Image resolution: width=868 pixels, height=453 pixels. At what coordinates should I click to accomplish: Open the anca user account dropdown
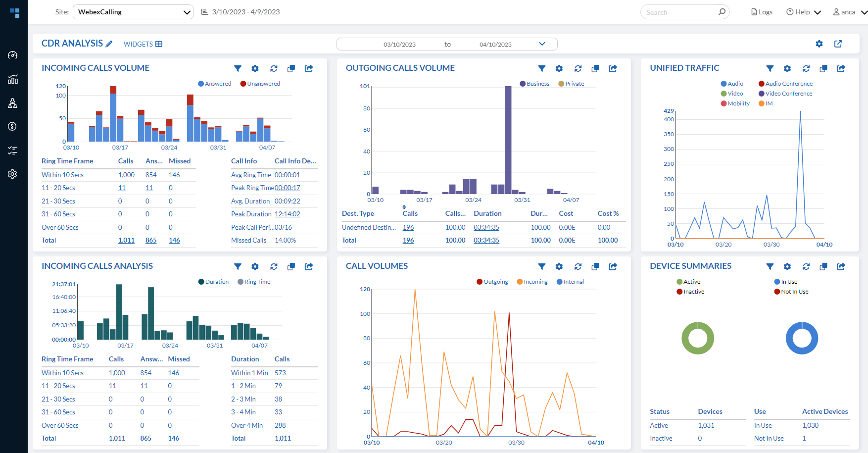click(x=850, y=12)
